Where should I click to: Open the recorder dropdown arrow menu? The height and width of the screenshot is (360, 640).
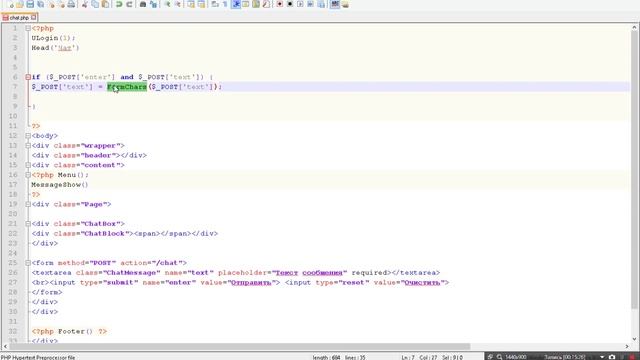tap(602, 357)
